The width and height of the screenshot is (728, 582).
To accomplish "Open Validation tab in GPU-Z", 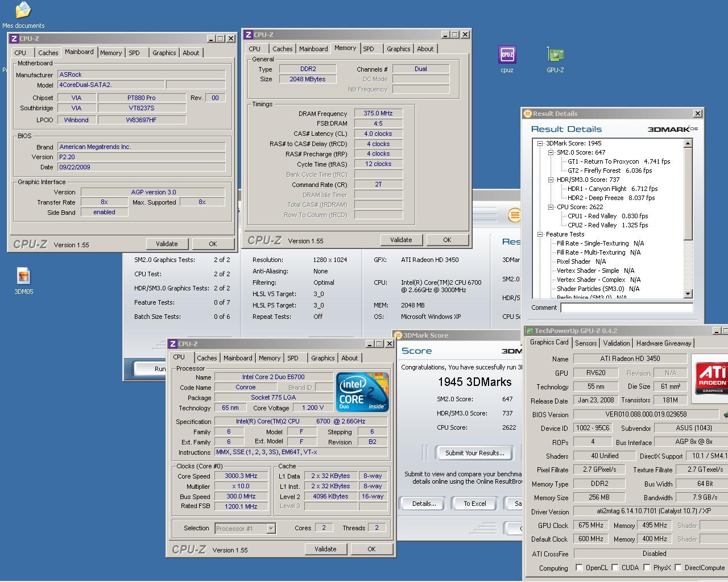I will coord(617,343).
